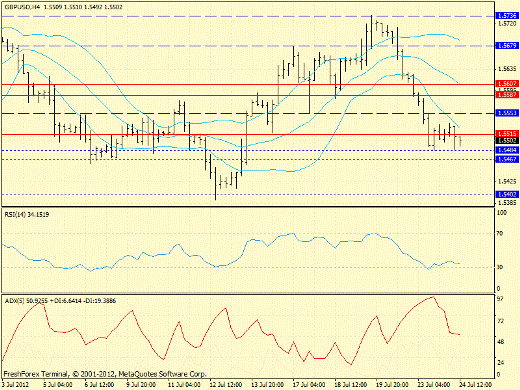520x390 pixels.
Task: Click the 1.5720 price axis value
Action: (507, 24)
